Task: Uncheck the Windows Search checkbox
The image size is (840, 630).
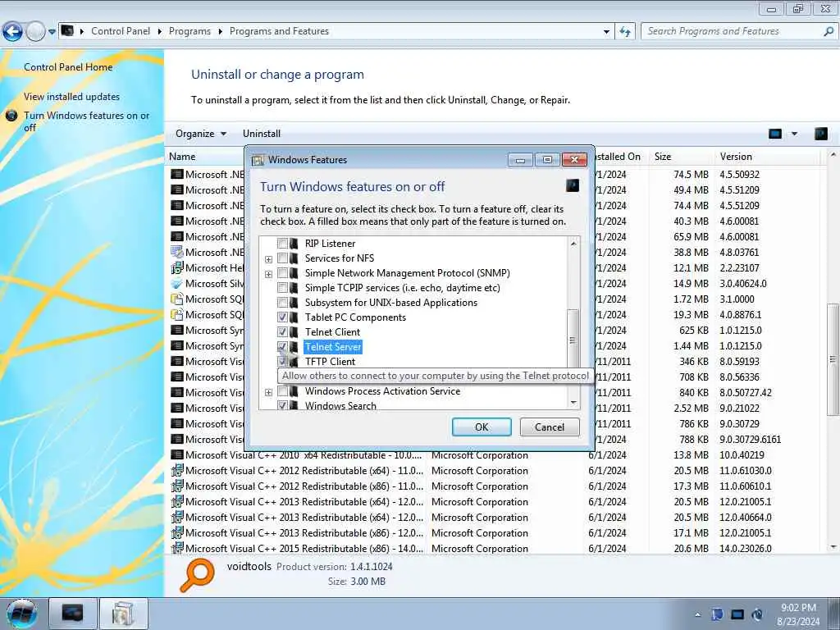Action: [282, 405]
